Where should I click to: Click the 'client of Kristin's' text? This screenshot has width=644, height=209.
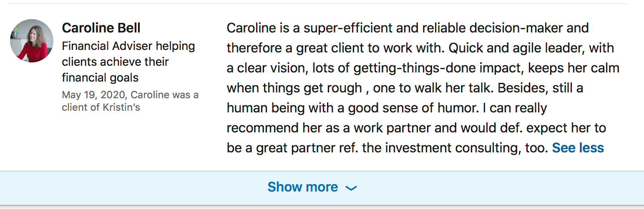click(101, 107)
